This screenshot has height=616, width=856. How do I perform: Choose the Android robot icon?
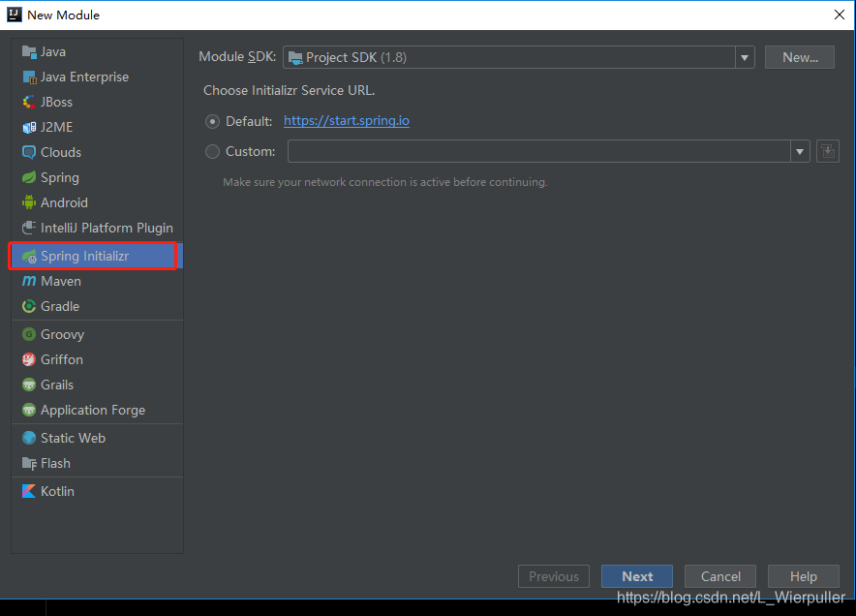tap(29, 202)
